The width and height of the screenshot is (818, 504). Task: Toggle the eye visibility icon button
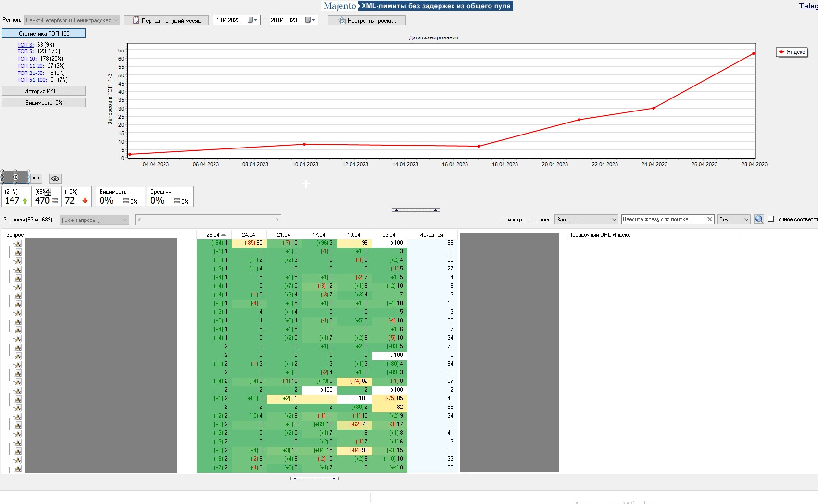pyautogui.click(x=55, y=179)
